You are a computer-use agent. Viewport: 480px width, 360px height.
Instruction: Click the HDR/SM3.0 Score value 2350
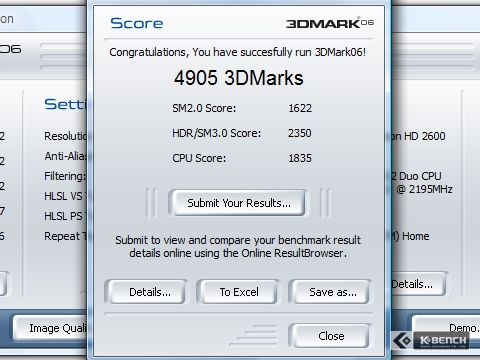pos(300,133)
